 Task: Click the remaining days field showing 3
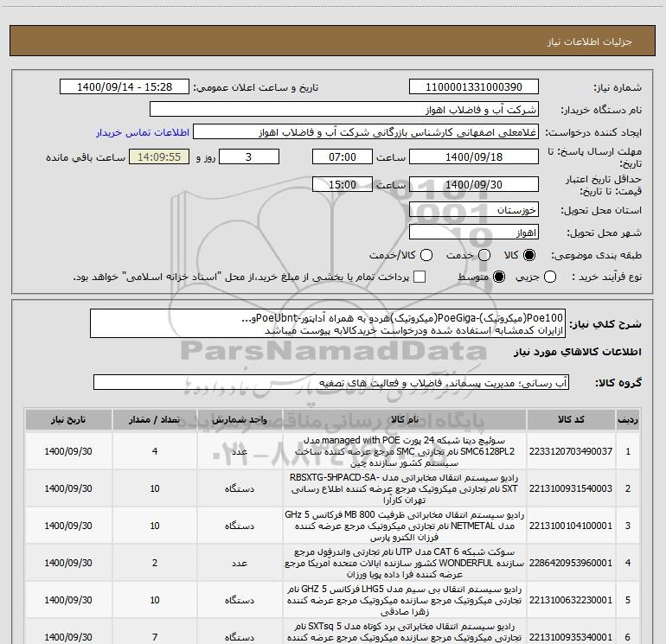point(249,156)
